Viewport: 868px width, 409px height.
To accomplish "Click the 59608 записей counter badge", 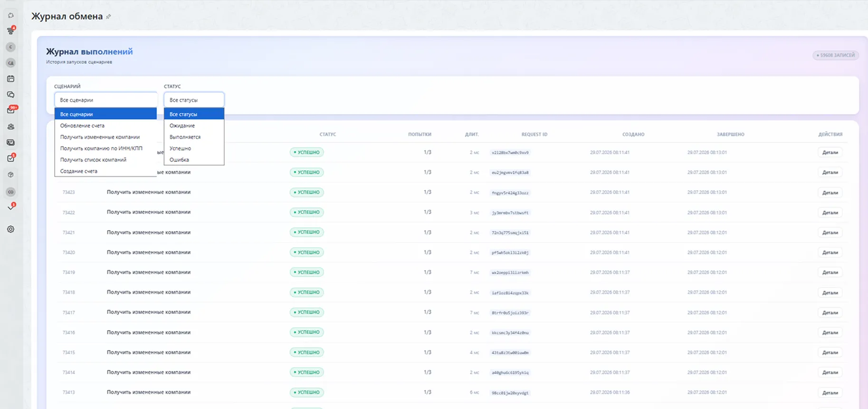I will coord(836,55).
